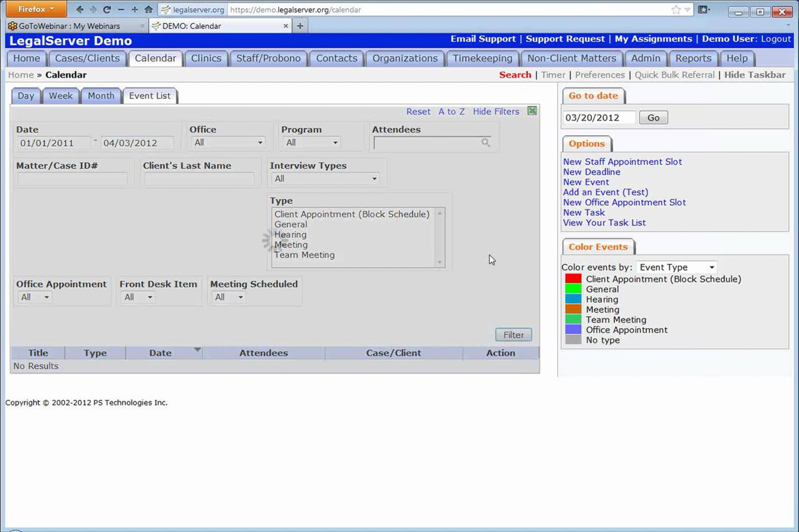Click the end date field 04/03/2012
The image size is (799, 532).
137,143
